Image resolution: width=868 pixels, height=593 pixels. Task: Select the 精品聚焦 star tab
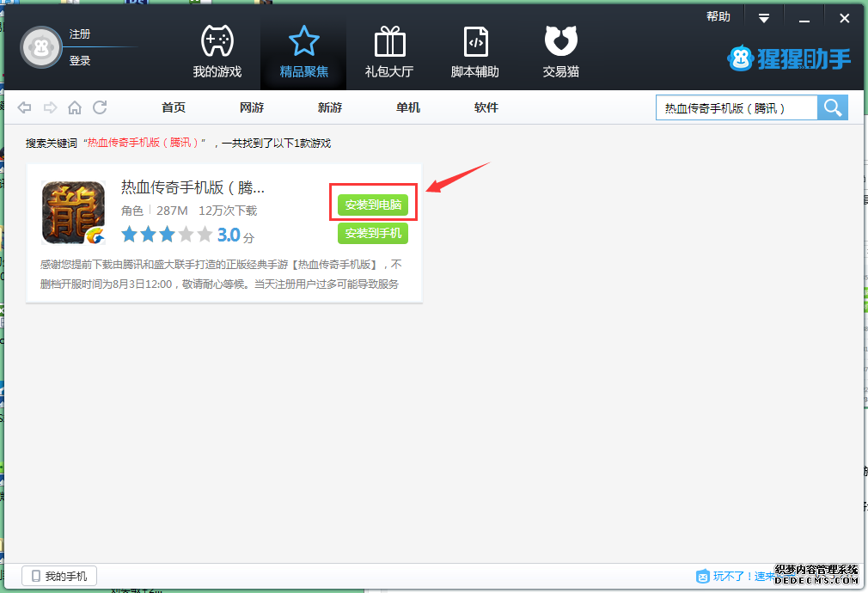[303, 52]
